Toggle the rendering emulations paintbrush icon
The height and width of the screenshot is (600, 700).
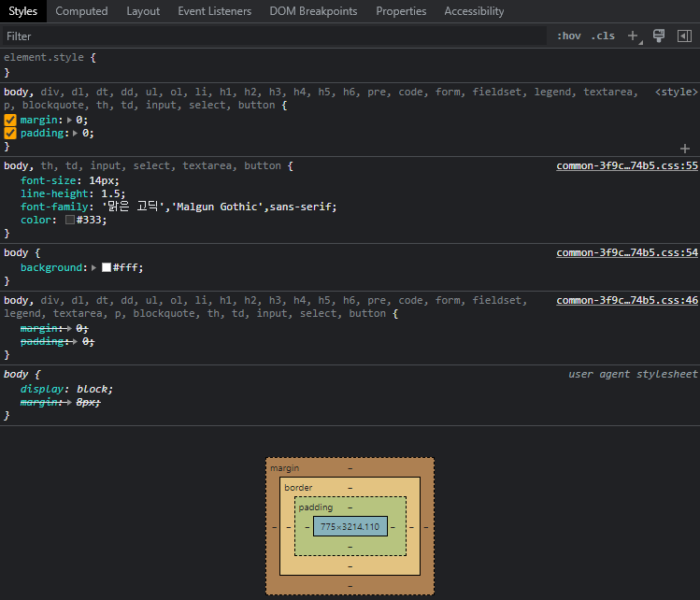click(659, 36)
